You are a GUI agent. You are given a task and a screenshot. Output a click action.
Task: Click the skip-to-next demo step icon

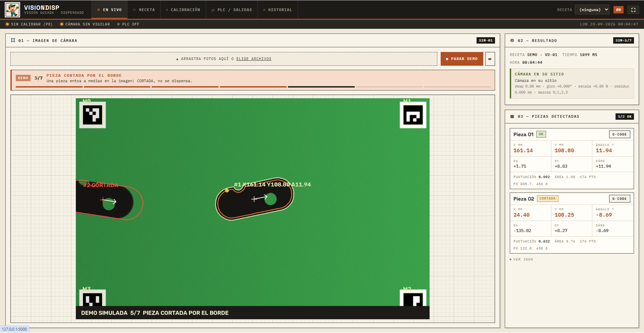click(490, 59)
